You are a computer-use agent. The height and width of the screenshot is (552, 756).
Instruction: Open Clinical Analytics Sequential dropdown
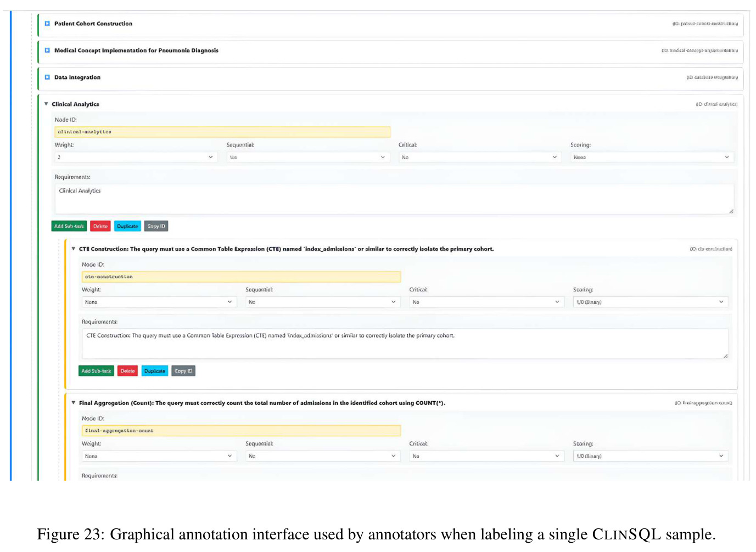308,157
